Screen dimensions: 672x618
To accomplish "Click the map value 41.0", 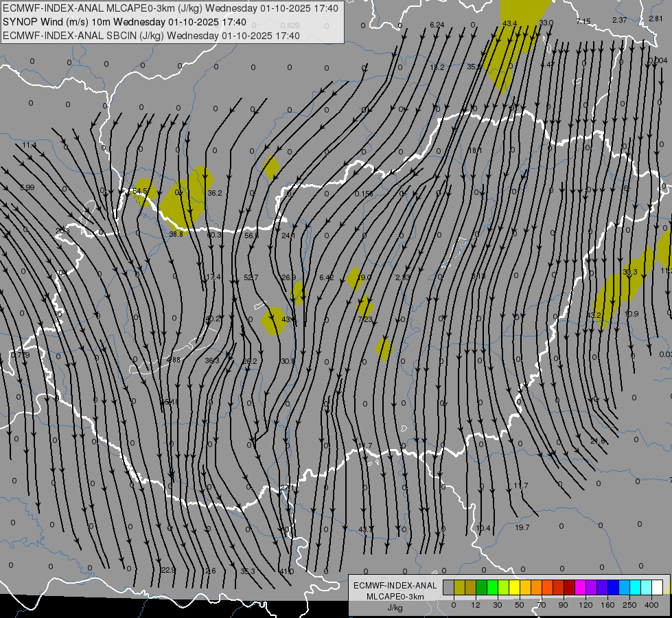I will tap(287, 571).
